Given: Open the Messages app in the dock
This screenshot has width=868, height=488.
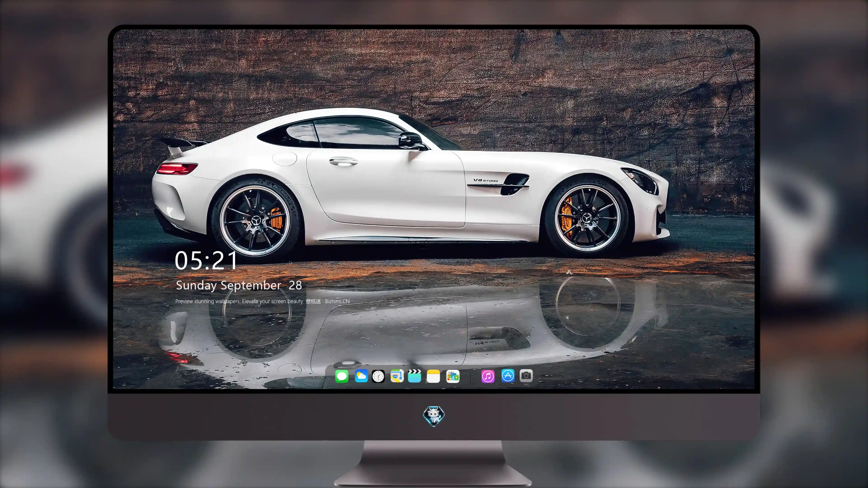Looking at the screenshot, I should pyautogui.click(x=342, y=376).
